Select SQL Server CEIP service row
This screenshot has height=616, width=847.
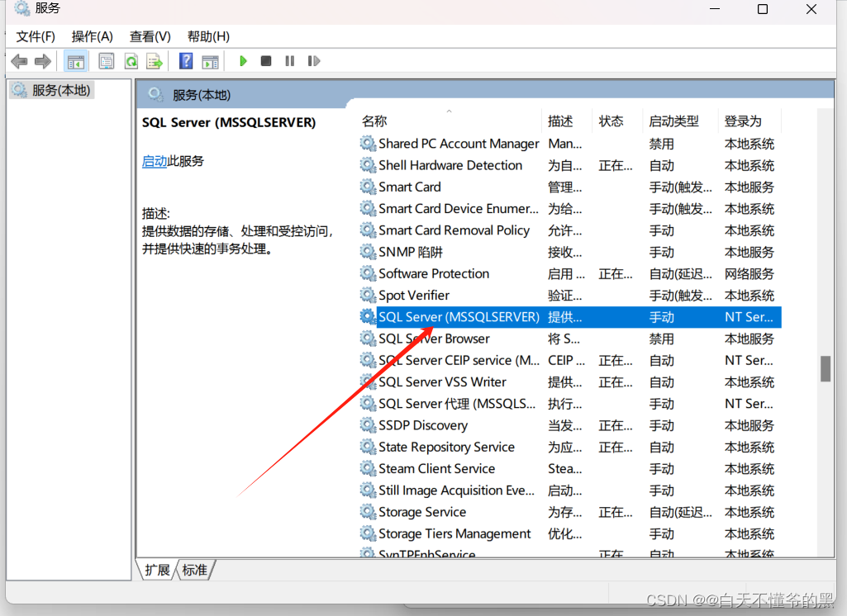click(570, 361)
